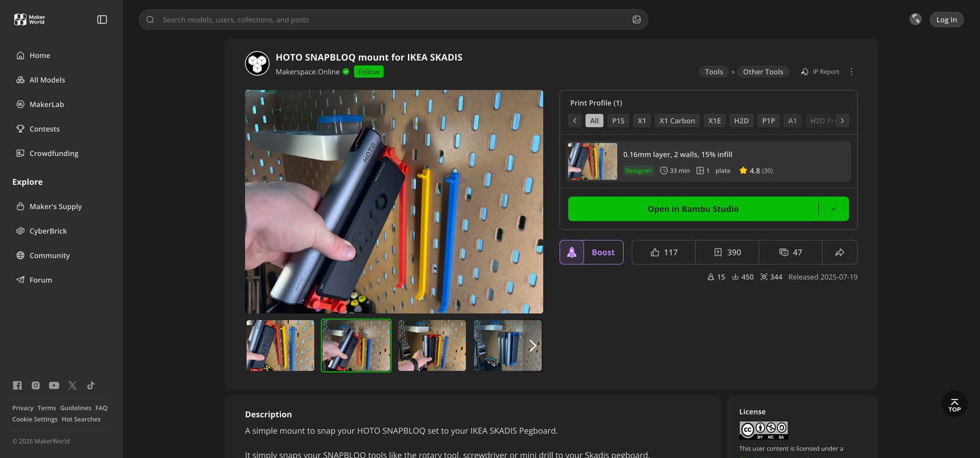Like the model with thumbs-up 117
The width and height of the screenshot is (980, 458).
pyautogui.click(x=663, y=252)
